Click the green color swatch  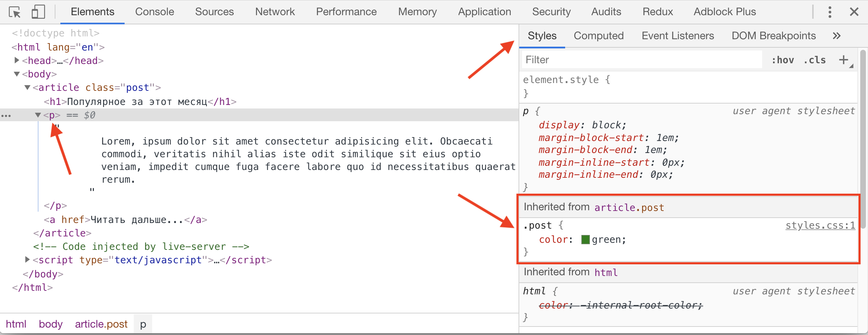(585, 240)
